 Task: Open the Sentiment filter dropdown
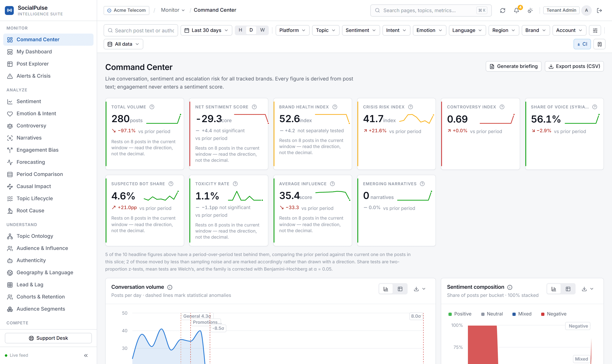coord(361,30)
